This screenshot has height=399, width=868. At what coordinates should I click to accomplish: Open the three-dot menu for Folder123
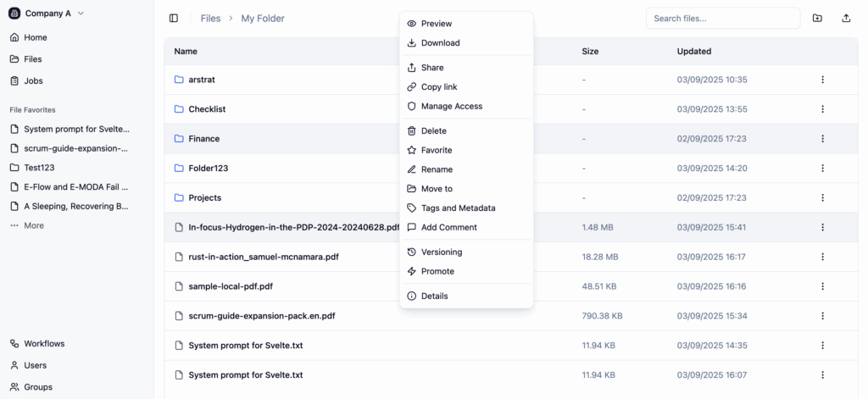point(822,169)
